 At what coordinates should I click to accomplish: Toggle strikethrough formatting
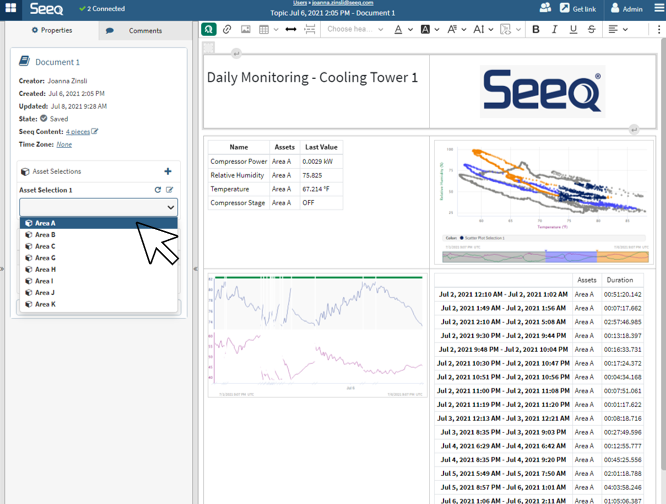591,30
